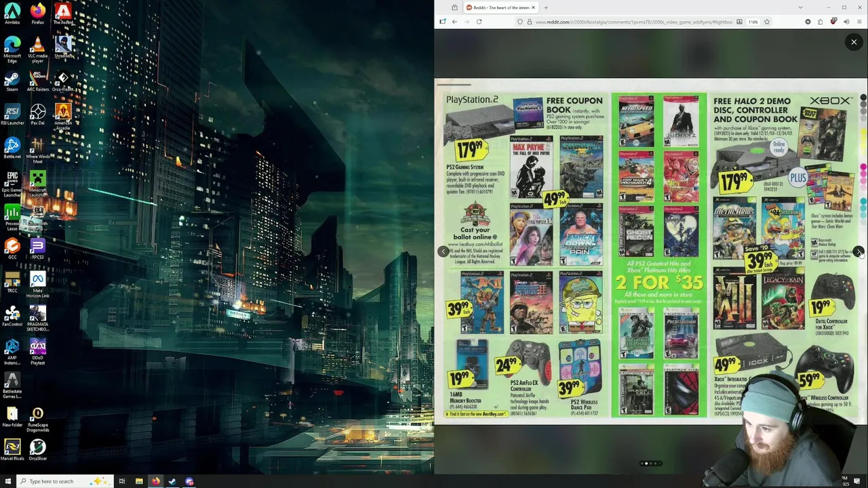This screenshot has height=488, width=868.
Task: Open the TRCC desktop icon
Action: pyautogui.click(x=12, y=282)
